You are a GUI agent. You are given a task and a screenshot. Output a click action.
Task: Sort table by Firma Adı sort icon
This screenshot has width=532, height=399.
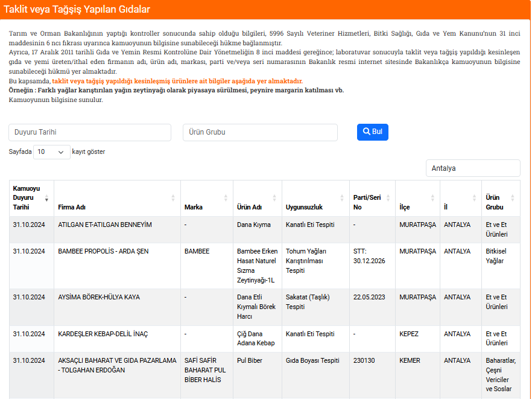[173, 198]
